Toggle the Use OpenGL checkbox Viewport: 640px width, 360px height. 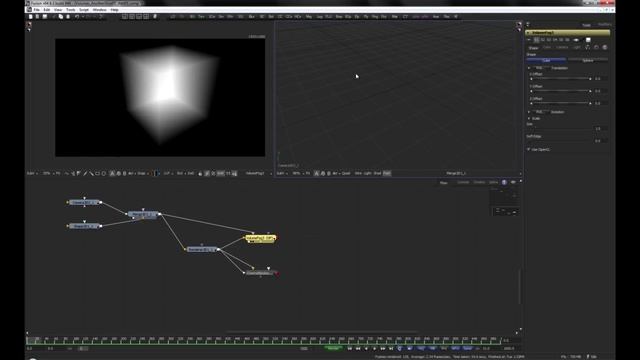(529, 149)
